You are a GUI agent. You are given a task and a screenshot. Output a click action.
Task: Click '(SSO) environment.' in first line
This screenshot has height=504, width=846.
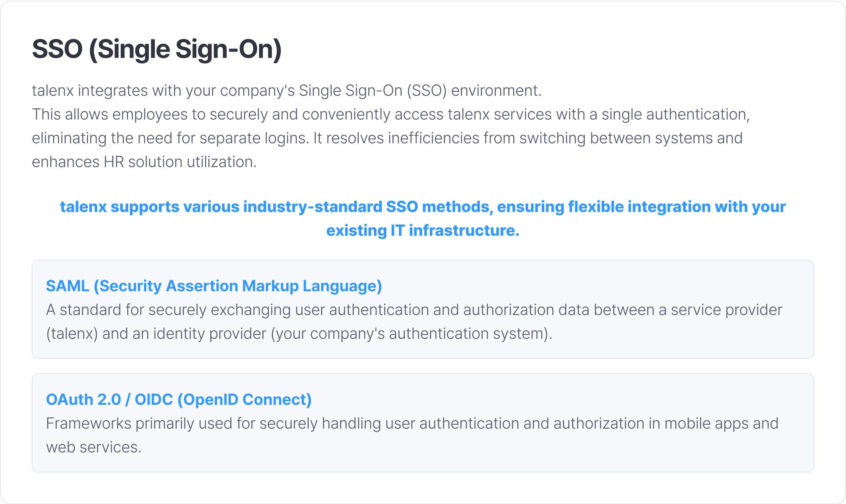(x=474, y=91)
